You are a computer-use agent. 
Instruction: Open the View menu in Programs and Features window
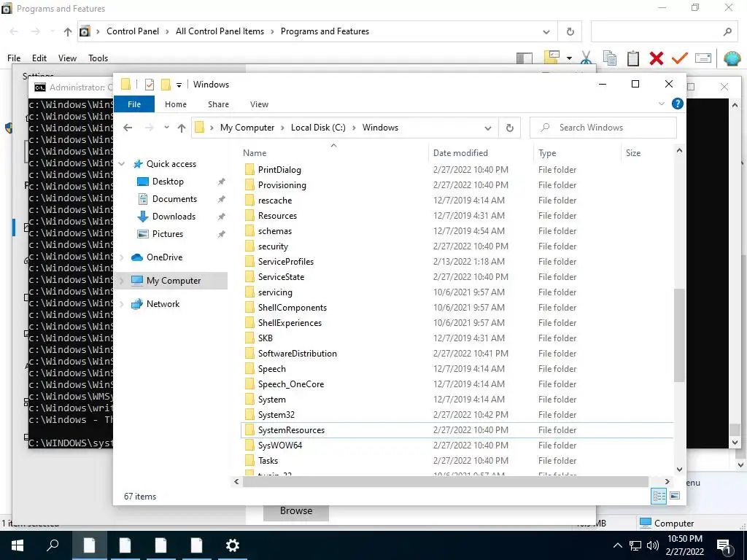[67, 58]
